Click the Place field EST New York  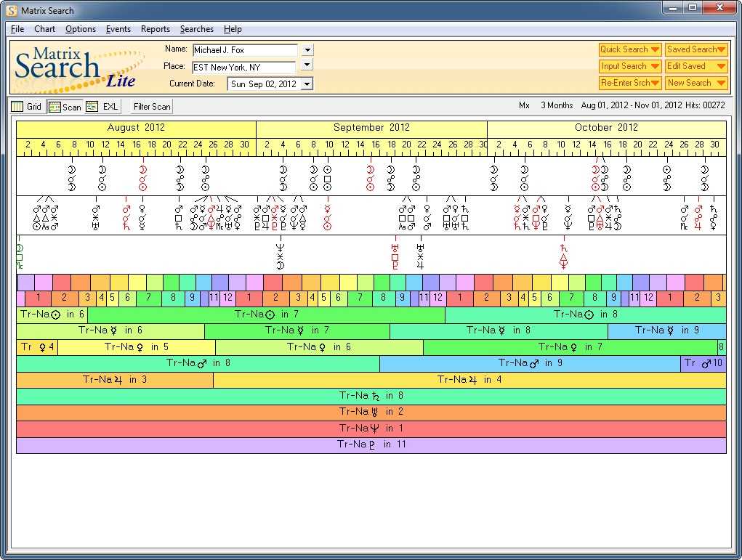point(243,67)
